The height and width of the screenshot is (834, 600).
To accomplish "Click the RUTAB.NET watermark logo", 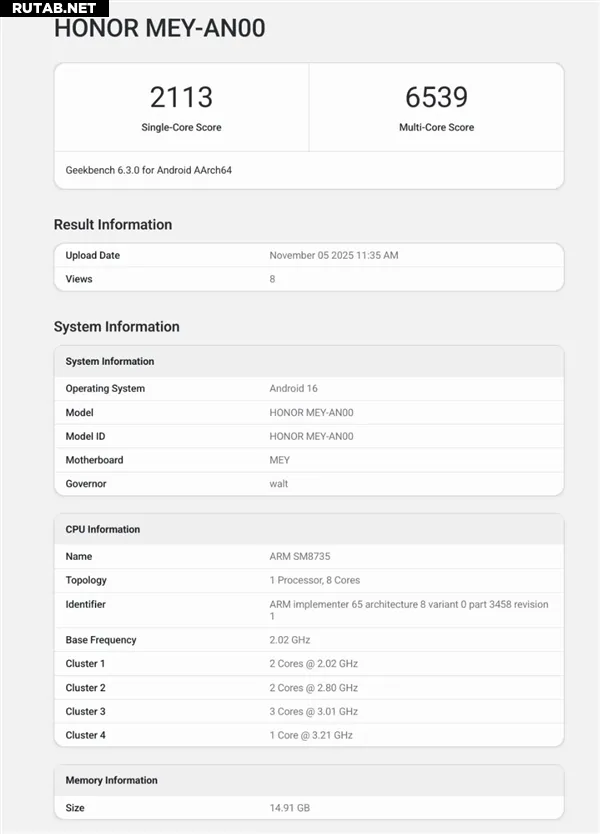I will [54, 8].
